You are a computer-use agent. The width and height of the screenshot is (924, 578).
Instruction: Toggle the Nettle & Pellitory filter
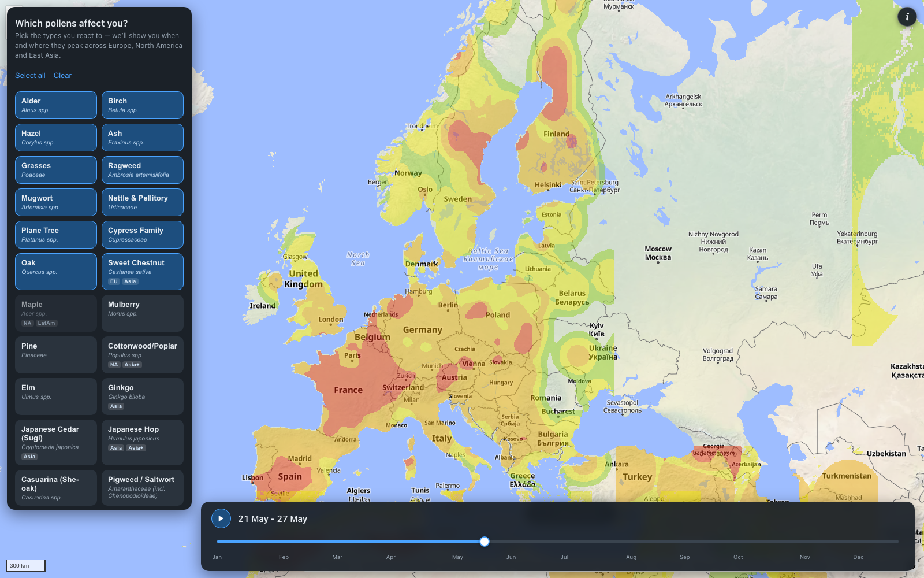143,202
